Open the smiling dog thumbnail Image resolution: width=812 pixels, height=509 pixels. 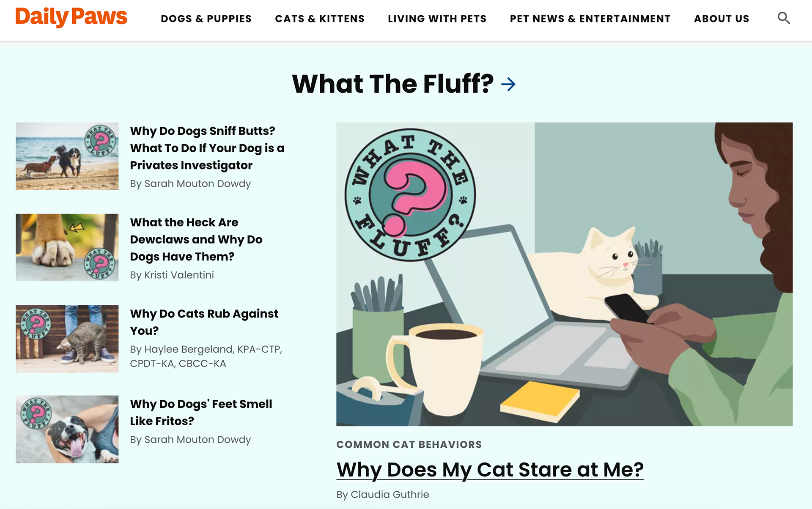[67, 429]
